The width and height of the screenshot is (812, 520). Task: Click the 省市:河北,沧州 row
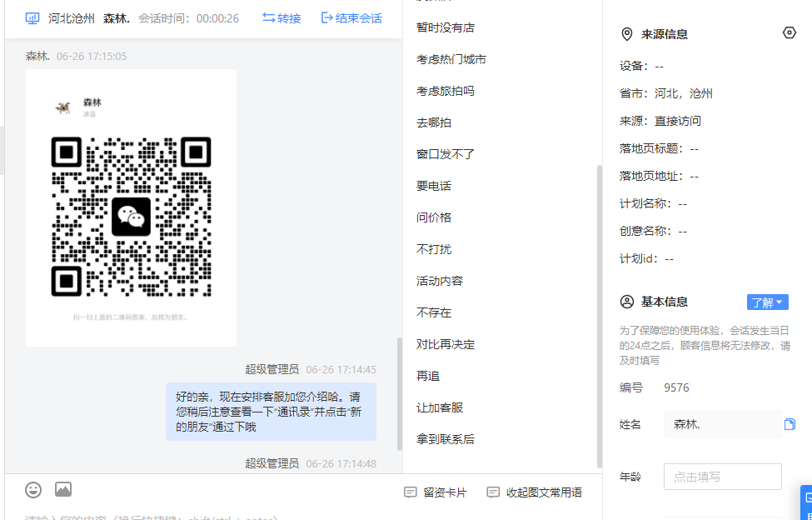(x=666, y=93)
